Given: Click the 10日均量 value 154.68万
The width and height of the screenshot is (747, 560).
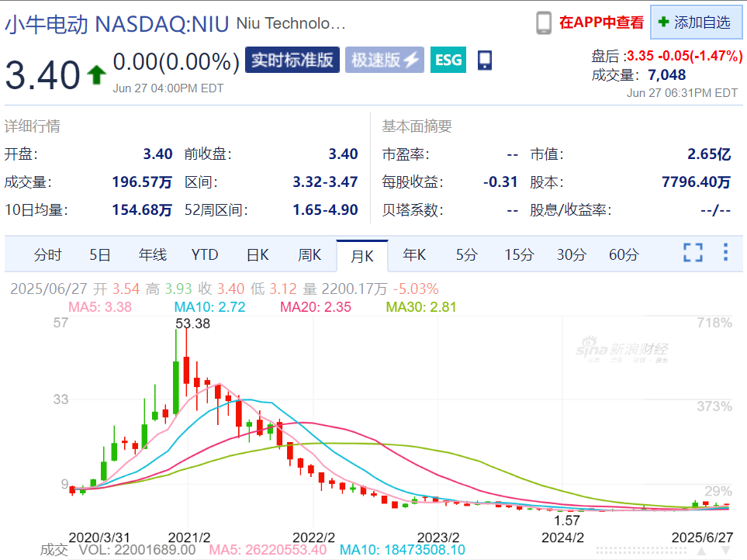Looking at the screenshot, I should pyautogui.click(x=142, y=209).
